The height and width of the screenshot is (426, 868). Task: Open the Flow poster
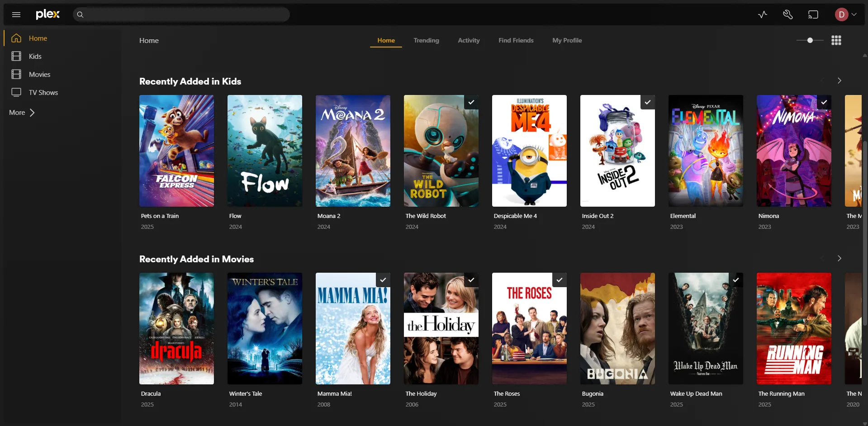[x=265, y=151]
